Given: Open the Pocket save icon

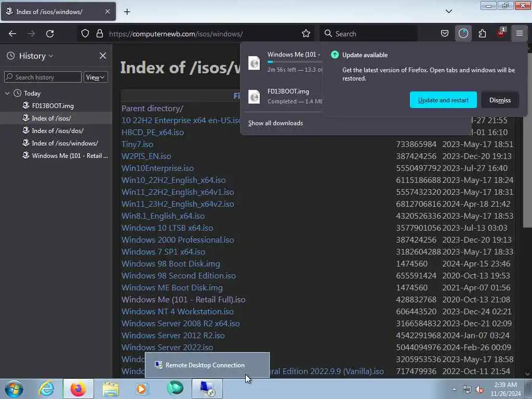Looking at the screenshot, I should [x=445, y=34].
